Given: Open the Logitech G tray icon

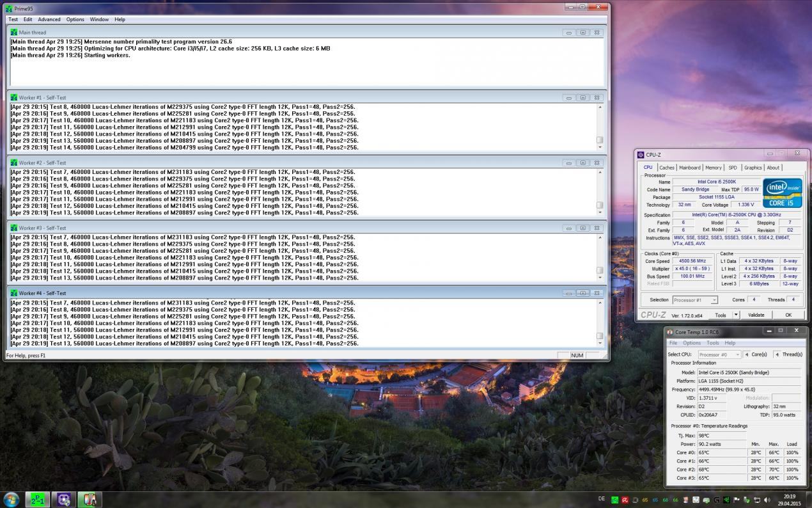Looking at the screenshot, I should [x=716, y=500].
